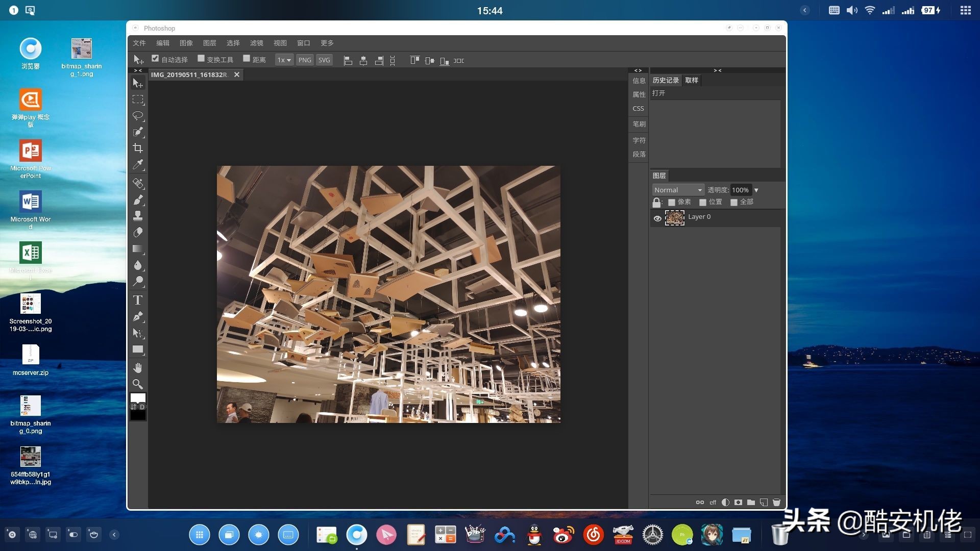Viewport: 980px width, 551px height.
Task: Uncheck the 自动选择 checkbox
Action: point(156,59)
